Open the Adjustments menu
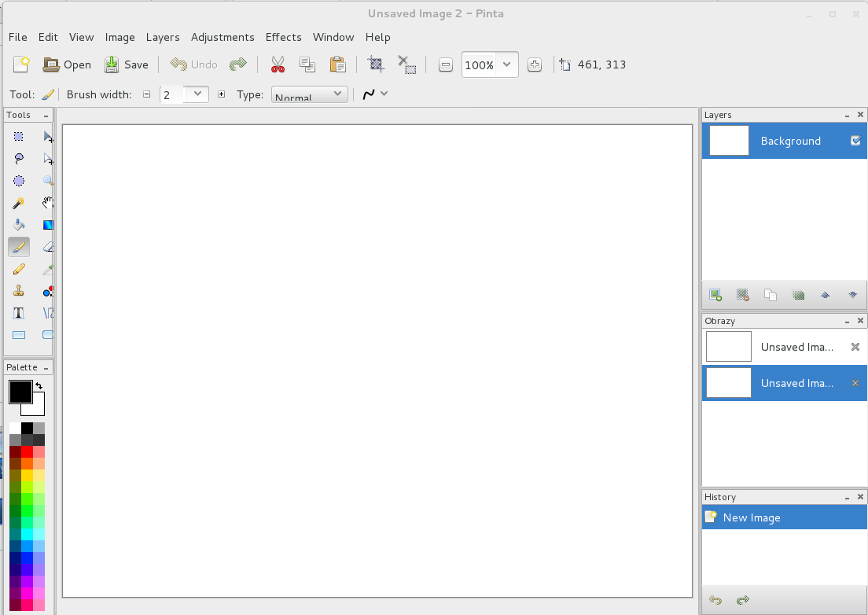The image size is (868, 615). 223,37
